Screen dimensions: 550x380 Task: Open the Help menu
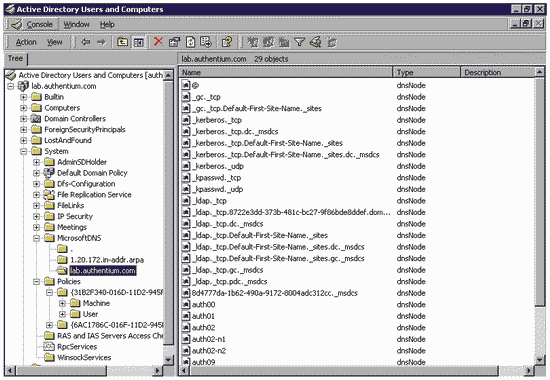(107, 24)
